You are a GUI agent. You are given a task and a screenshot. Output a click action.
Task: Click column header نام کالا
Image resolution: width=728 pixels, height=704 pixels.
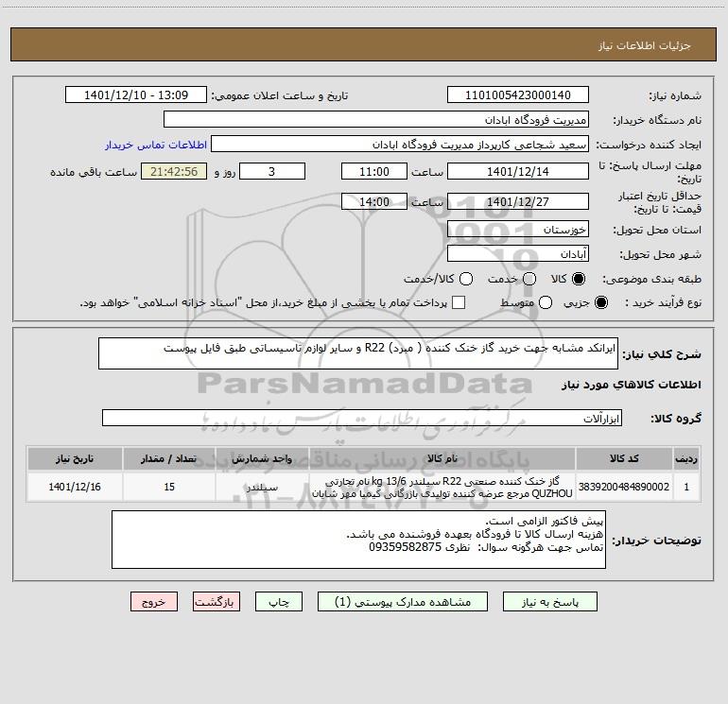pyautogui.click(x=442, y=459)
